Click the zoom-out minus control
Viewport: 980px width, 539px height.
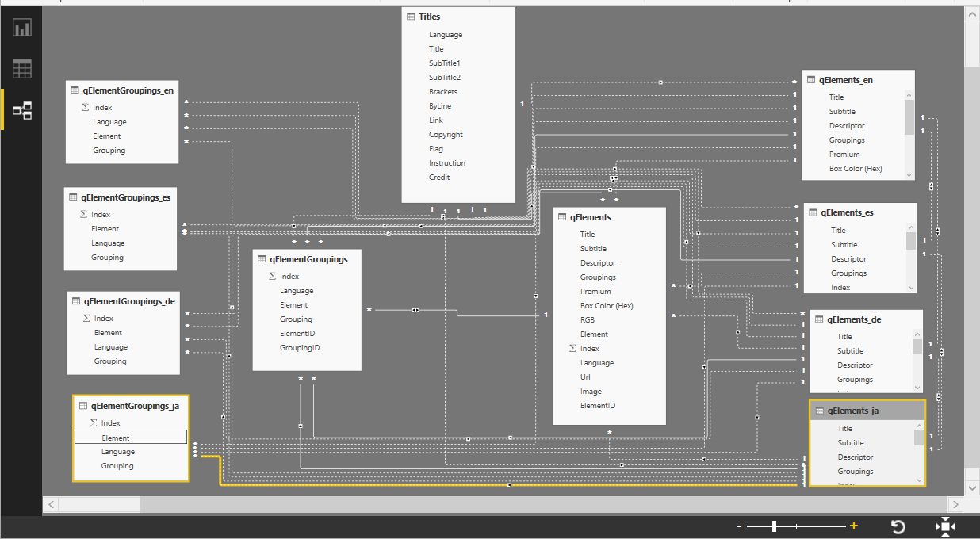point(738,525)
